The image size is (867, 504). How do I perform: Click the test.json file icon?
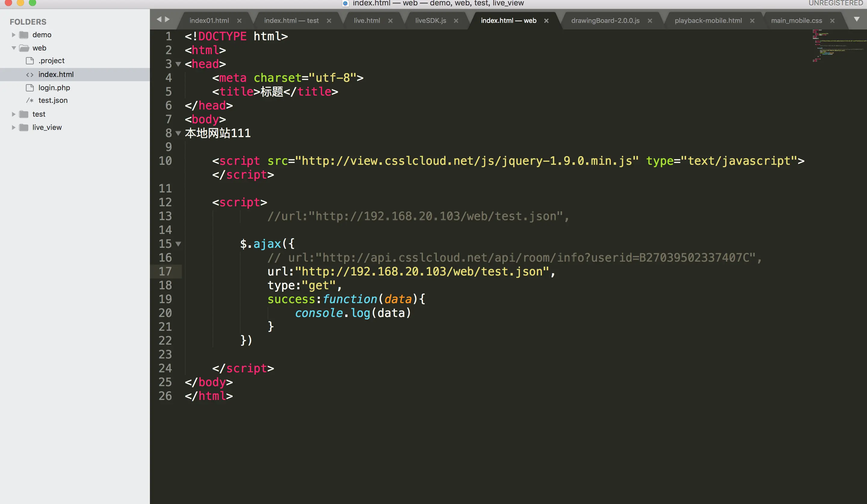click(x=30, y=101)
